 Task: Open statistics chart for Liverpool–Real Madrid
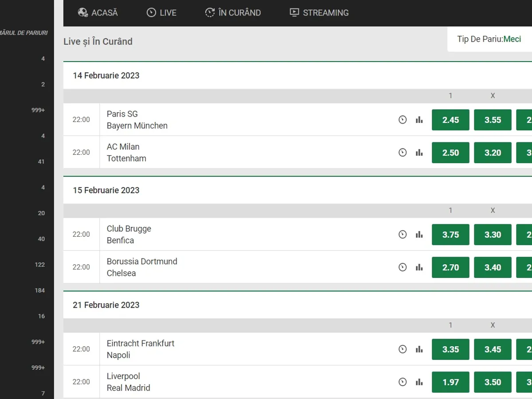[x=419, y=382]
